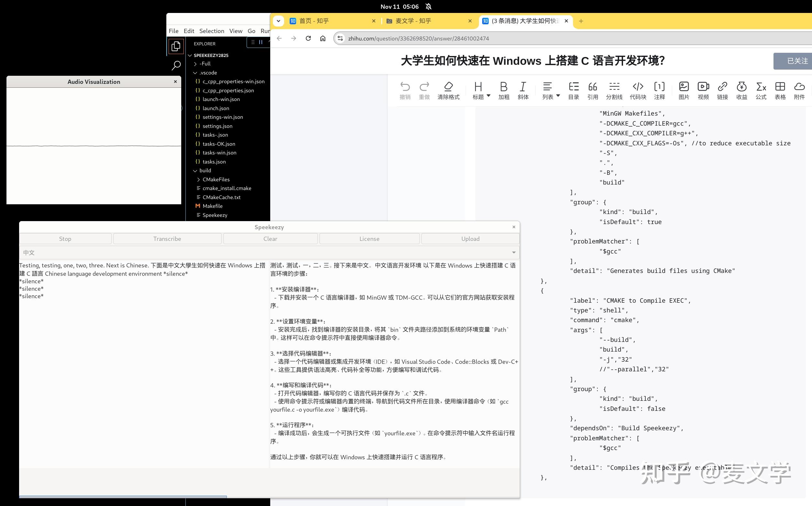
Task: Reload the Zhihu page
Action: (x=308, y=39)
